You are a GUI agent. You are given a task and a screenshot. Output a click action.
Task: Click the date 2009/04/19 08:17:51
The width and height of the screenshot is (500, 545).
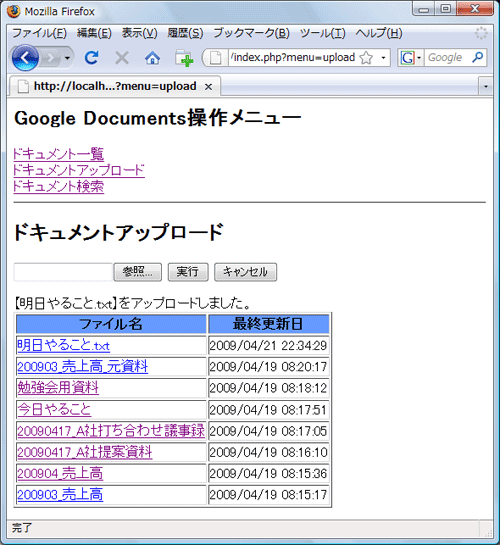[268, 410]
